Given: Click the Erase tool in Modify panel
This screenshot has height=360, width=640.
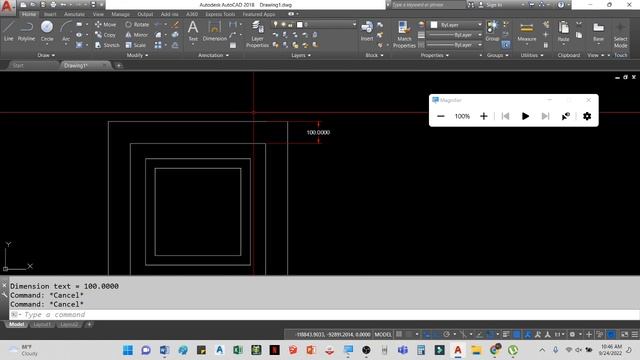Looking at the screenshot, I should click(x=176, y=24).
